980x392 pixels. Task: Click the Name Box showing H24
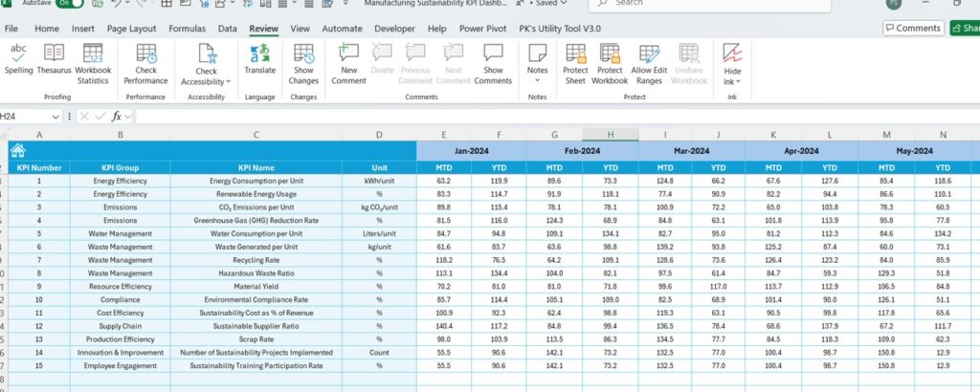(25, 117)
